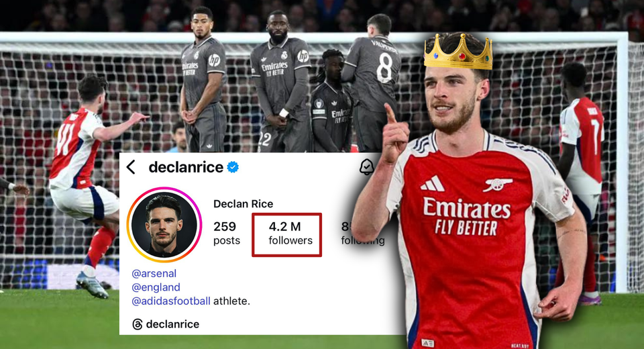Click the Declan Rice display name
The image size is (644, 349).
point(243,204)
